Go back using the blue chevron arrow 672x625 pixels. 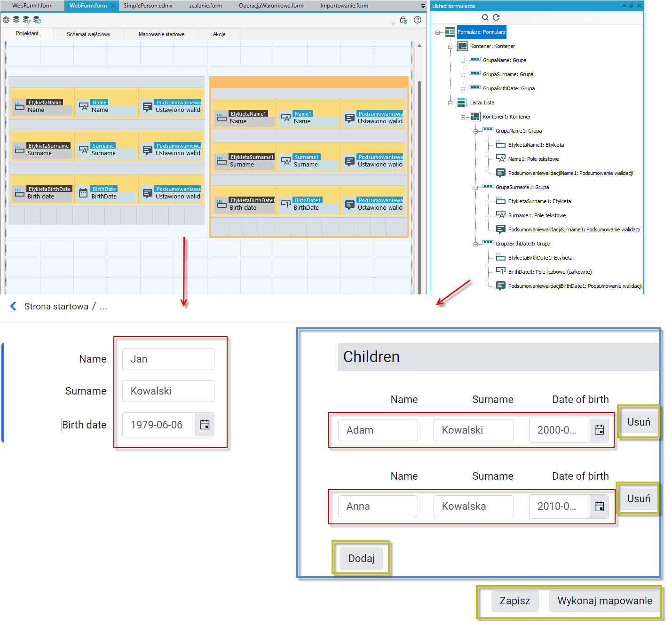pos(13,306)
